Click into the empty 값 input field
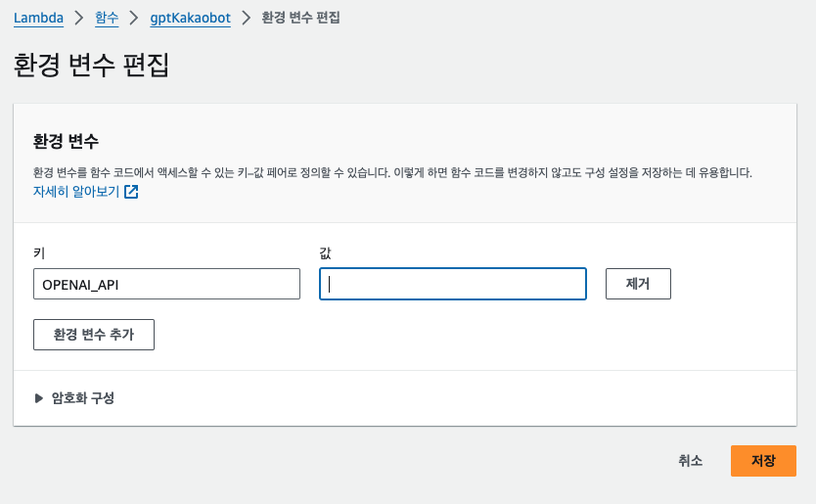 click(x=453, y=284)
